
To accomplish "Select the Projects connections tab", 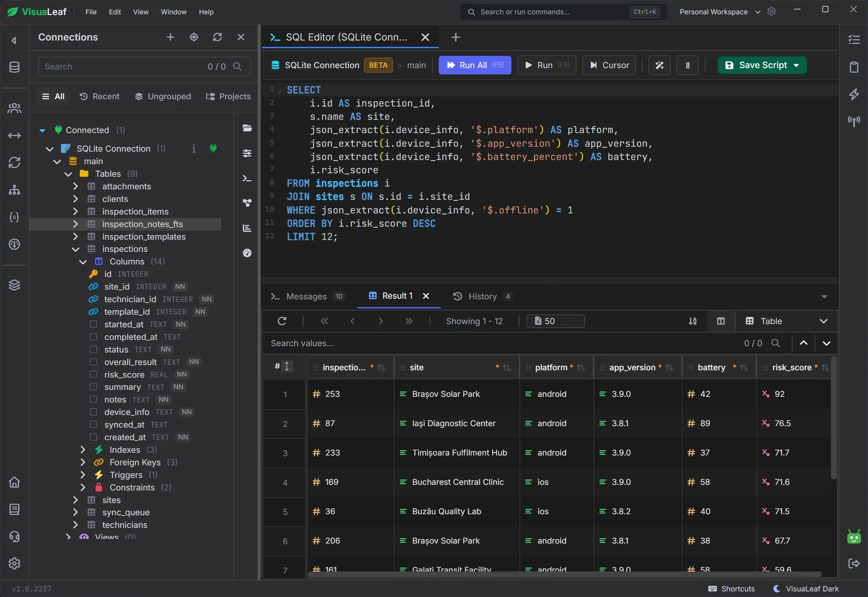I will [228, 96].
